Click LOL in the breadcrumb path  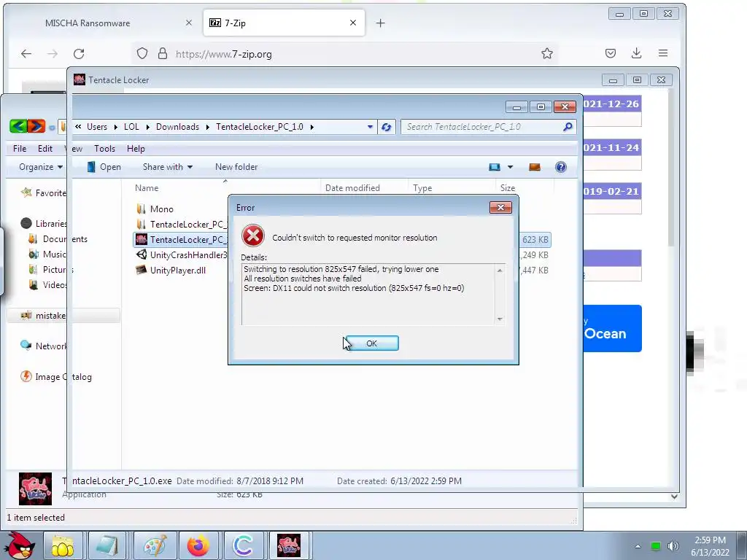pos(131,127)
